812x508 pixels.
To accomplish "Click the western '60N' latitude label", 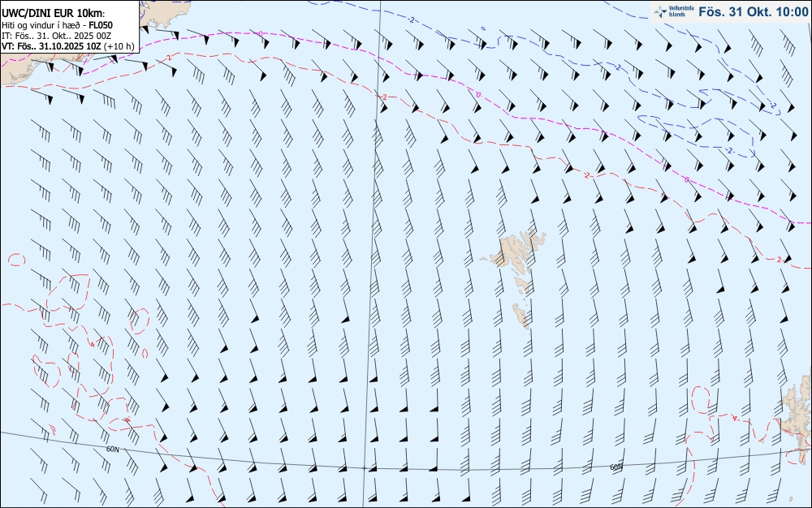I will (x=113, y=449).
